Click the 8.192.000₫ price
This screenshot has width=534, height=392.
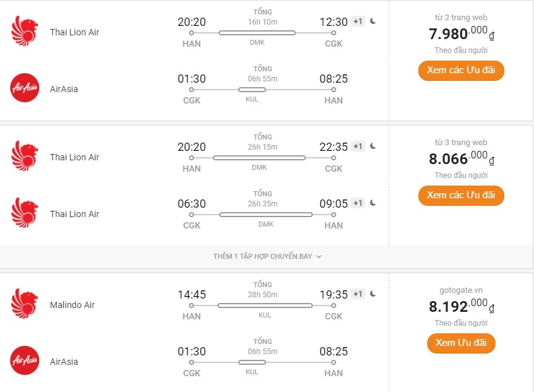tap(461, 307)
